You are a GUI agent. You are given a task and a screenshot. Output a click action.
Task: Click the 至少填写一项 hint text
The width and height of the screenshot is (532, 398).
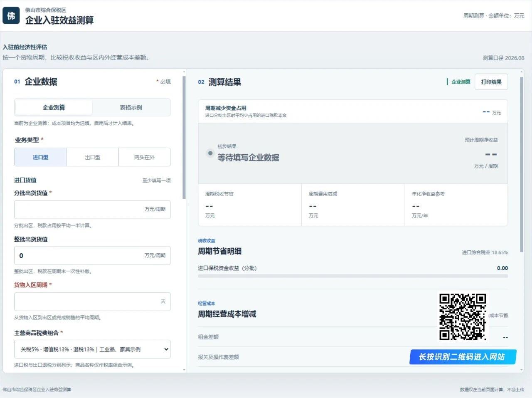coord(156,180)
